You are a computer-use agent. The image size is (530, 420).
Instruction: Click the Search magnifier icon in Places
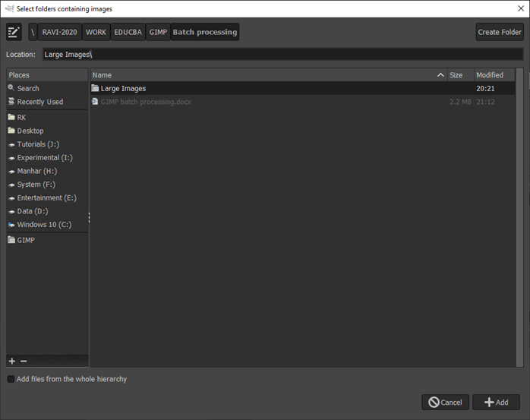tap(11, 88)
